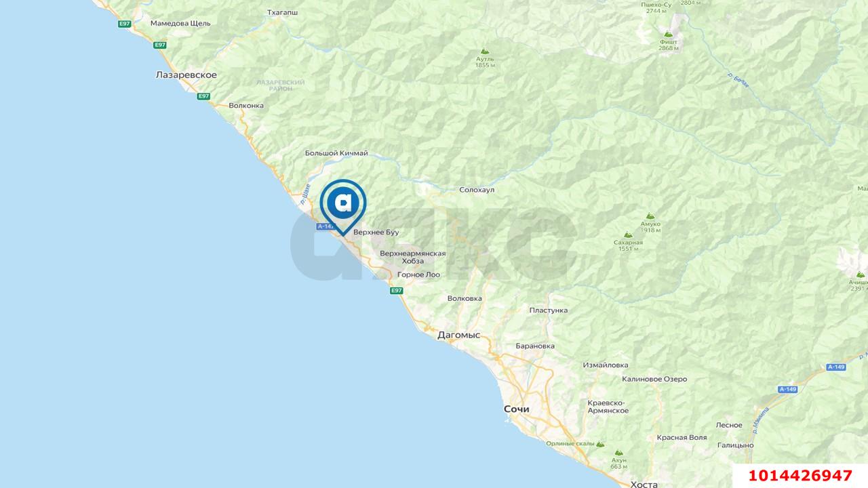Click the Фишт mountain peak icon
The height and width of the screenshot is (488, 868).
pyautogui.click(x=668, y=33)
